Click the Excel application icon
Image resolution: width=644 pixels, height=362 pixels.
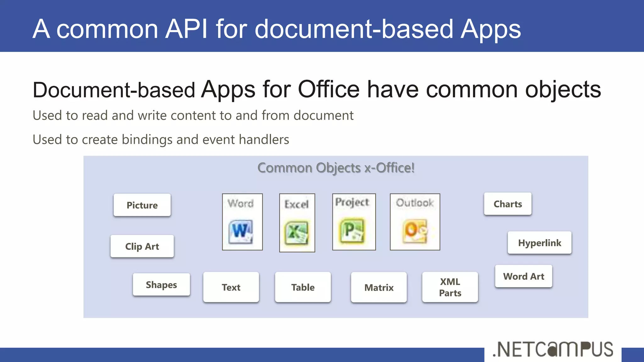pyautogui.click(x=297, y=233)
